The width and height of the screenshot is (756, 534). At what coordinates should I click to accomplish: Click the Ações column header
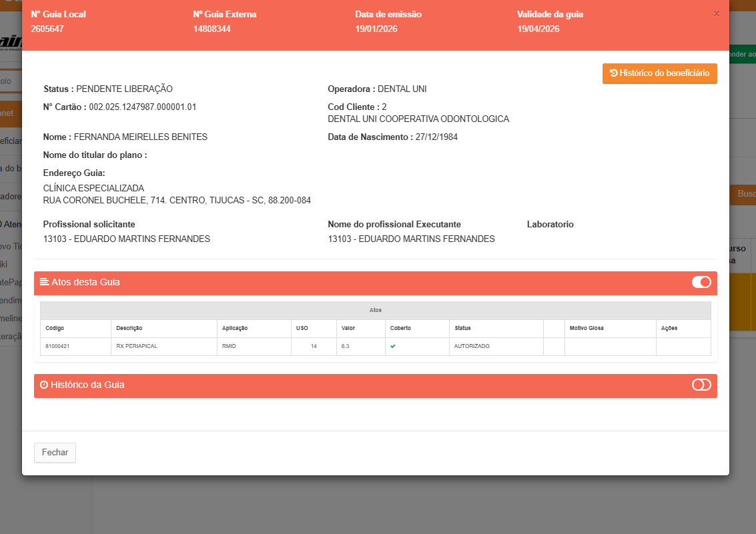[669, 328]
